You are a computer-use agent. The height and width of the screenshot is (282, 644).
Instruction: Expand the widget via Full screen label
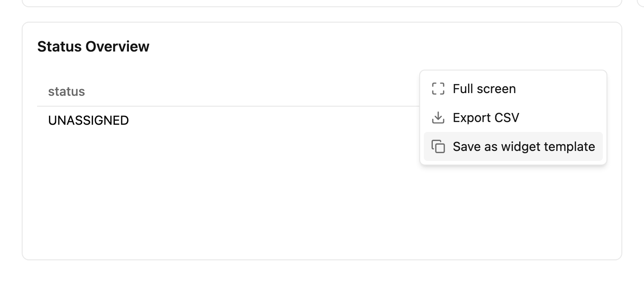point(484,89)
